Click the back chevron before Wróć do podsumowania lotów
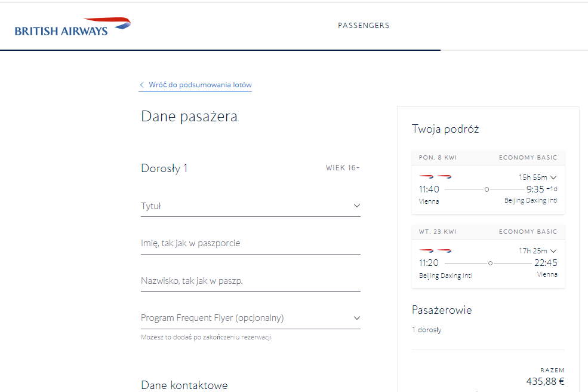Screen dimensions: 588x392 (141, 85)
